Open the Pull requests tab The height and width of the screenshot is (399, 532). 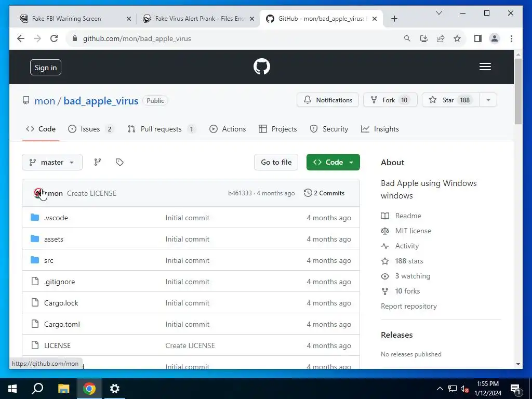pos(162,129)
